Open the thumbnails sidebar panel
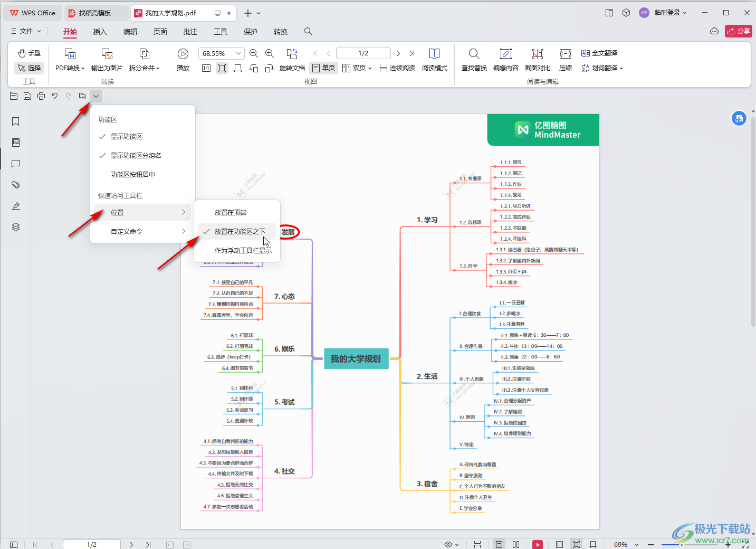This screenshot has height=549, width=756. [16, 143]
